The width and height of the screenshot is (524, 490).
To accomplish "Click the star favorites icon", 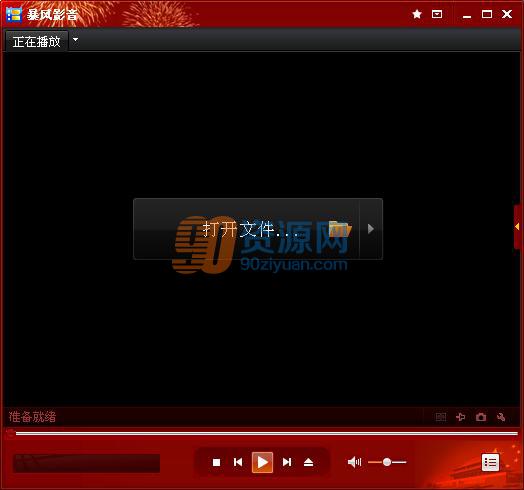I will (x=417, y=14).
